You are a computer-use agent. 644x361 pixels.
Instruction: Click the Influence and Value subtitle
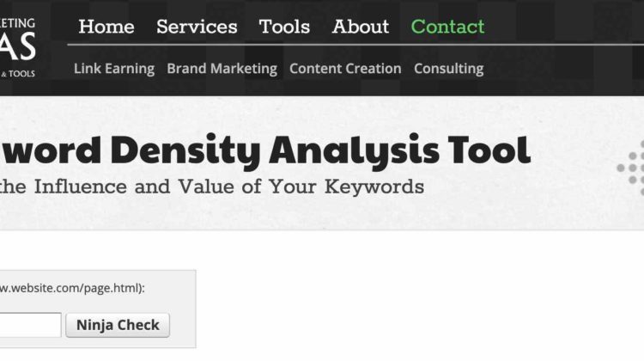(x=212, y=187)
